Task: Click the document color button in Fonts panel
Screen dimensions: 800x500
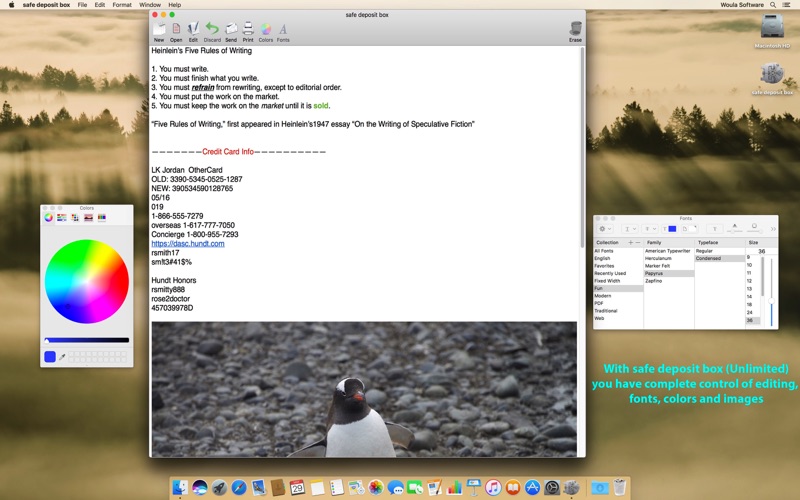Action: tap(688, 229)
